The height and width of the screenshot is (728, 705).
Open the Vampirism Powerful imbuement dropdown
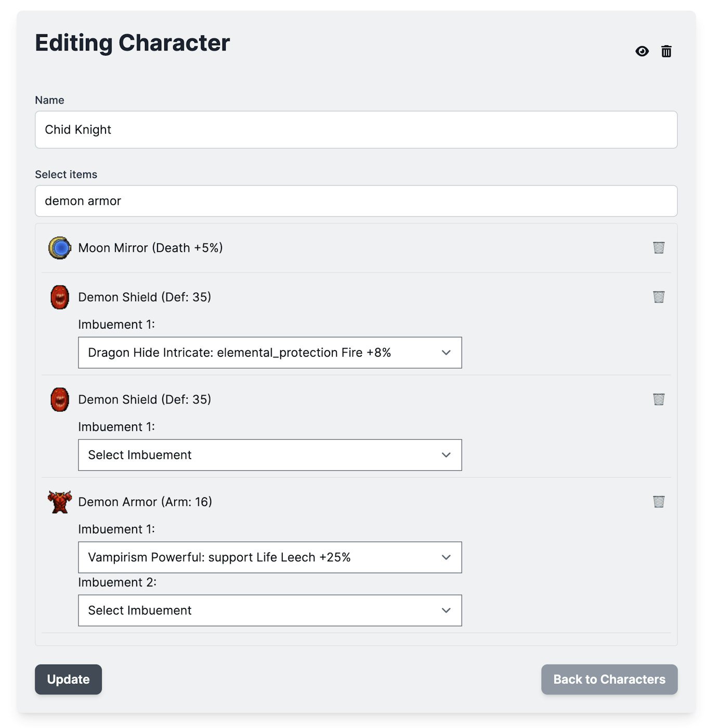tap(270, 557)
